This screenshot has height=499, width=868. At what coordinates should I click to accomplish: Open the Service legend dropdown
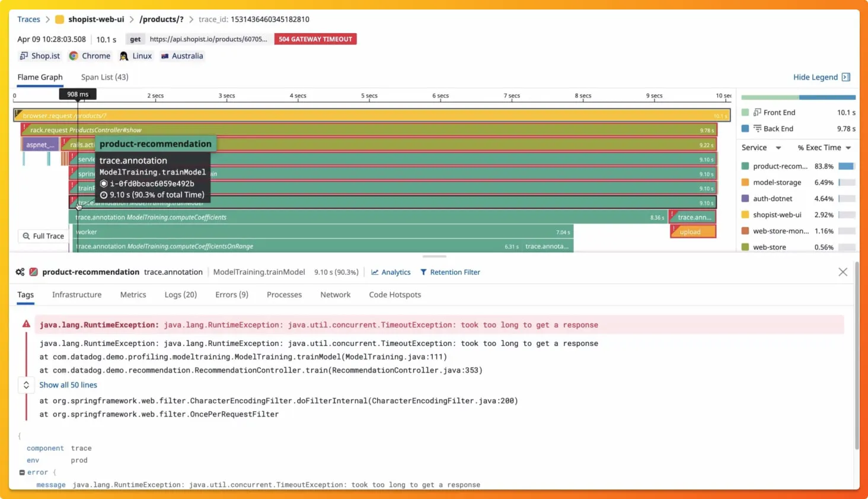[778, 148]
